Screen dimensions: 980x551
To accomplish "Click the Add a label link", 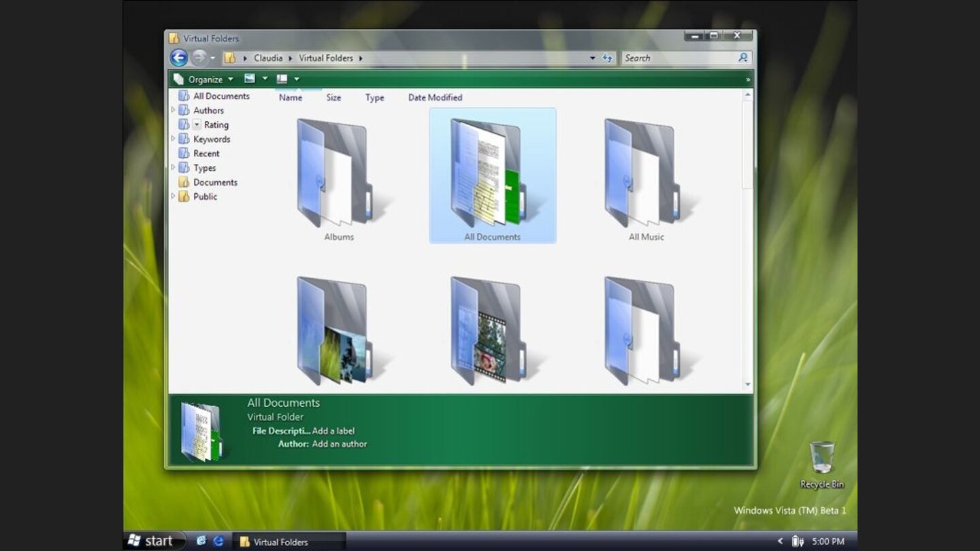I will [x=333, y=431].
